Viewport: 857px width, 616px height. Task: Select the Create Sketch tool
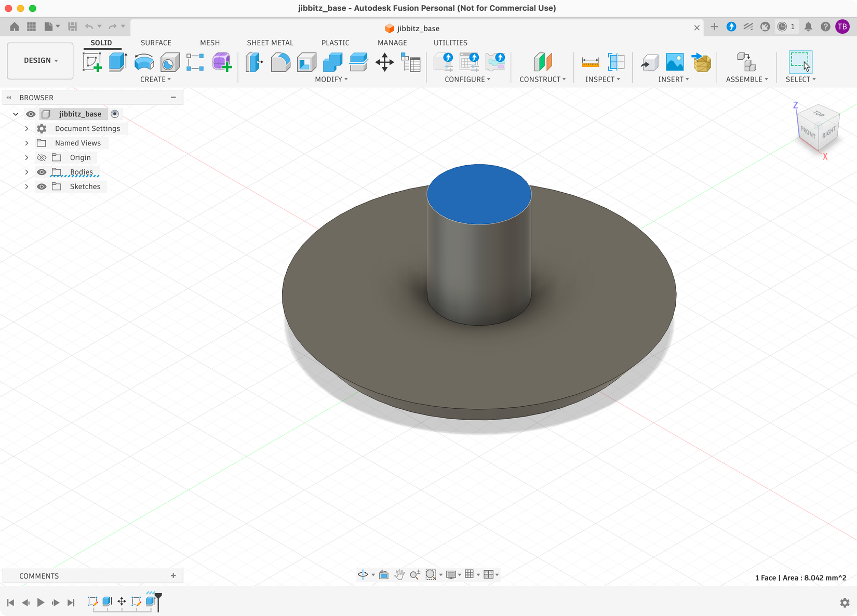point(92,62)
